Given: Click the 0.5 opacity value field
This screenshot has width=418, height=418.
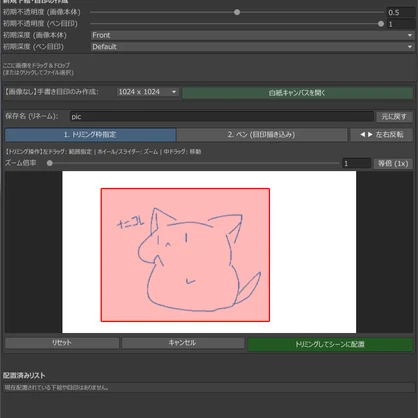Looking at the screenshot, I should click(x=401, y=12).
